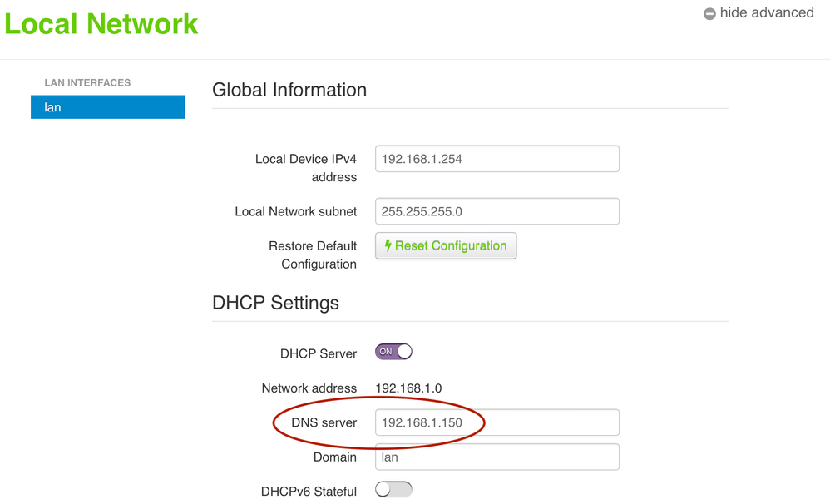
Task: Select the lan interface in the sidebar
Action: pyautogui.click(x=107, y=107)
